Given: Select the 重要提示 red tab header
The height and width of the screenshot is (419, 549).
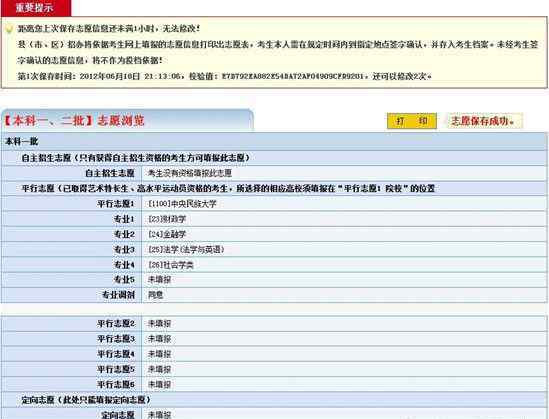Looking at the screenshot, I should [36, 8].
